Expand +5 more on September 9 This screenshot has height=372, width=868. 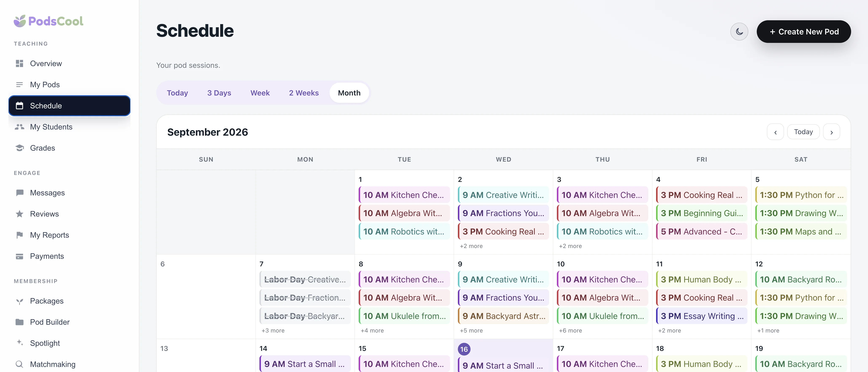(471, 331)
